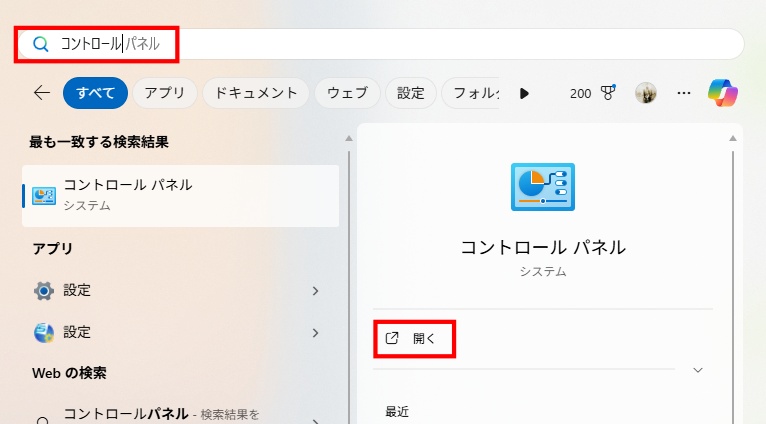766x424 pixels.
Task: Click the gear icon of the first 設定 app
Action: pyautogui.click(x=44, y=291)
